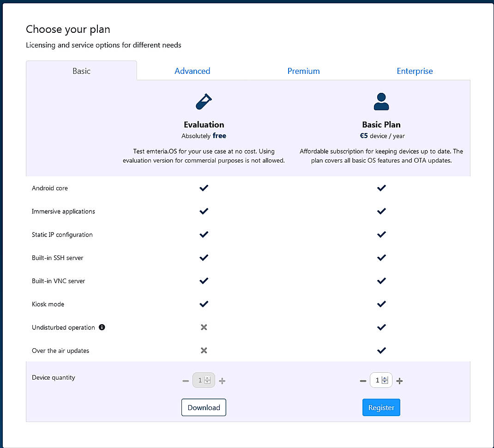Click the 'Affordable subscription for keeping devices' description
Viewport: 494px width, 448px height.
381,156
